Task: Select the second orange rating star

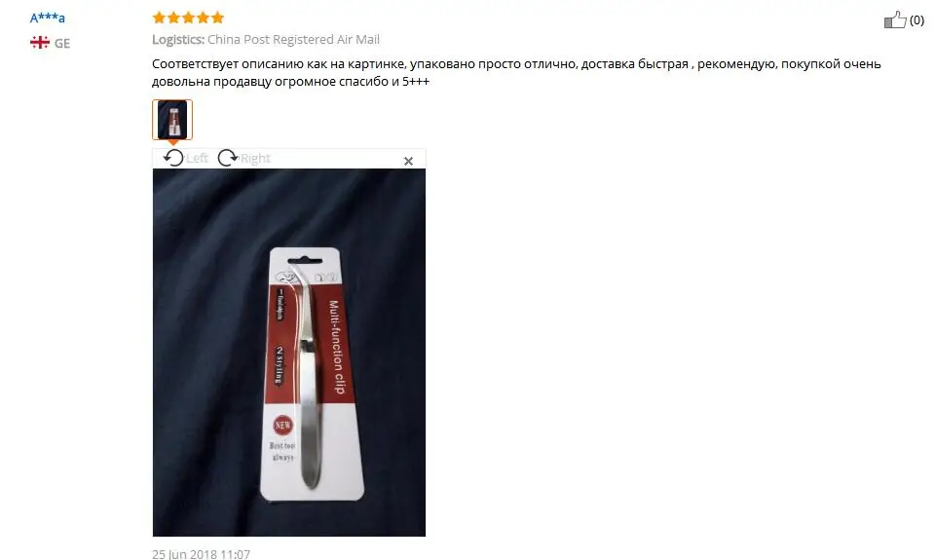Action: click(x=173, y=18)
